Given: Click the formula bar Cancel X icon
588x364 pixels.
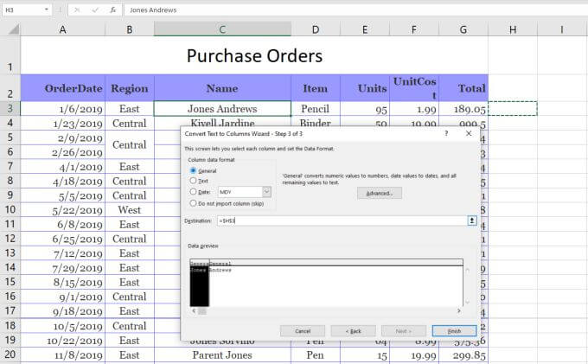Looking at the screenshot, I should click(78, 10).
